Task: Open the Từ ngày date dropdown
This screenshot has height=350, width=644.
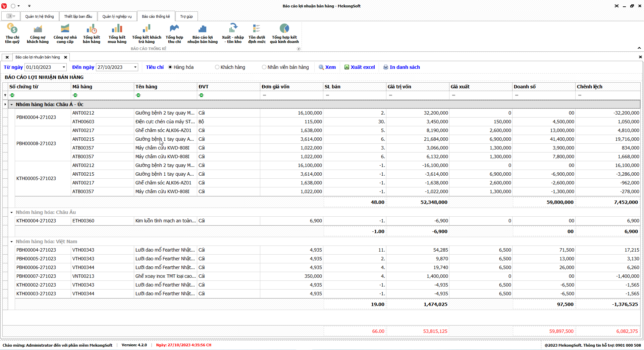Action: (x=64, y=67)
